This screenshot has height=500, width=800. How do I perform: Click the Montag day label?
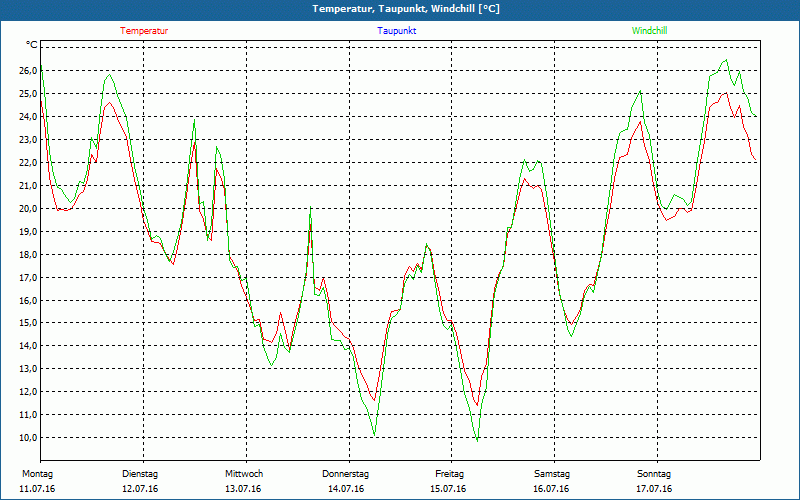(37, 474)
